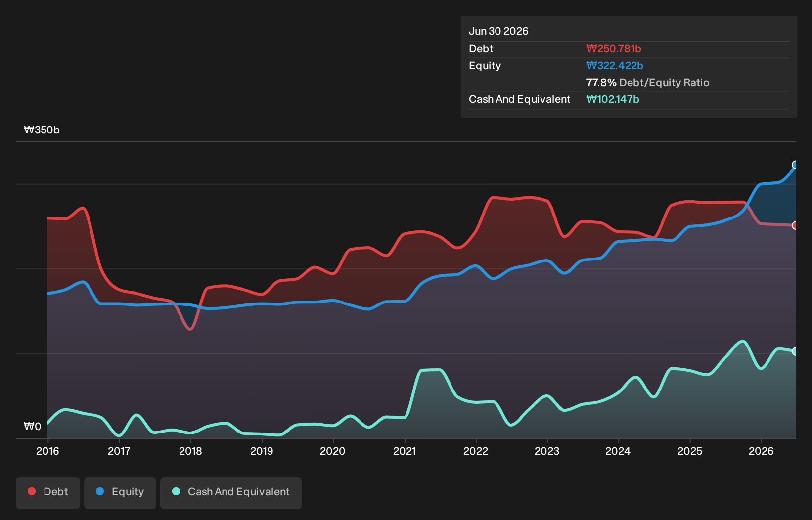
Task: Click the Debt row label in tooltip
Action: click(x=481, y=49)
